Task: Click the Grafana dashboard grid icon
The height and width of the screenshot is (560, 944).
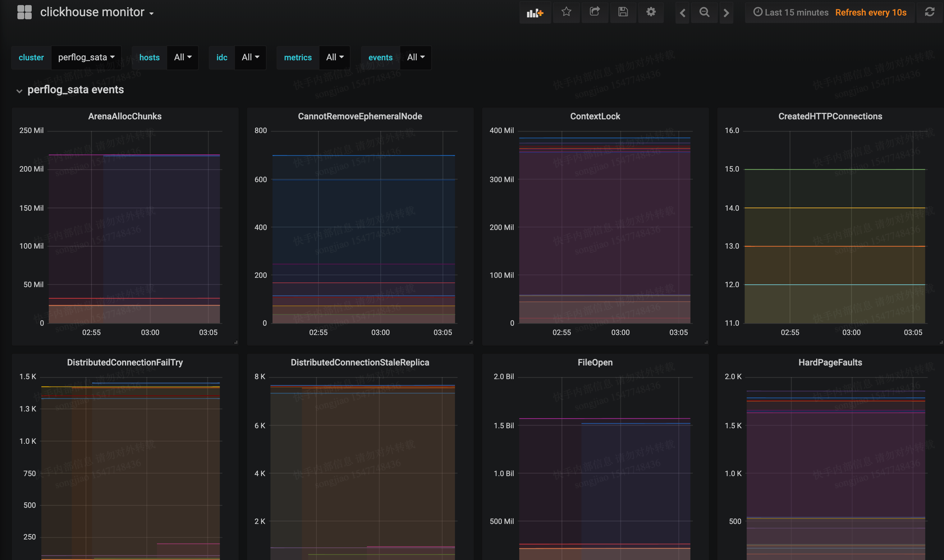Action: pos(25,12)
